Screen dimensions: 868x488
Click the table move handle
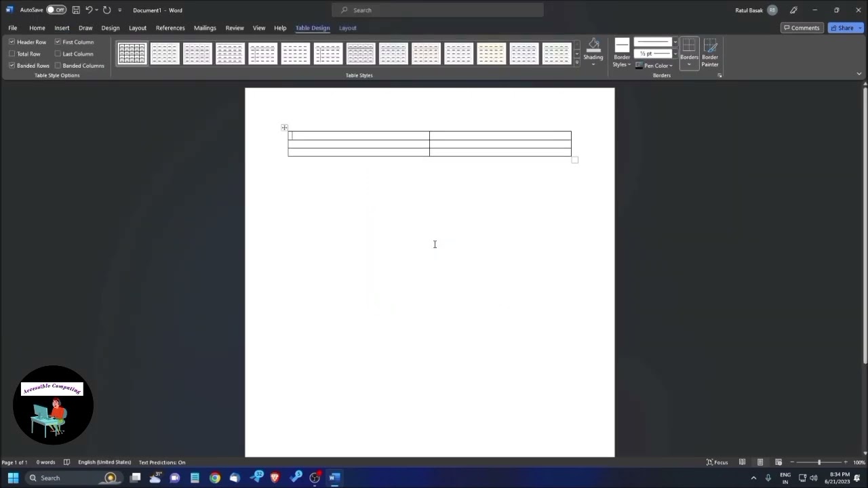pos(285,127)
